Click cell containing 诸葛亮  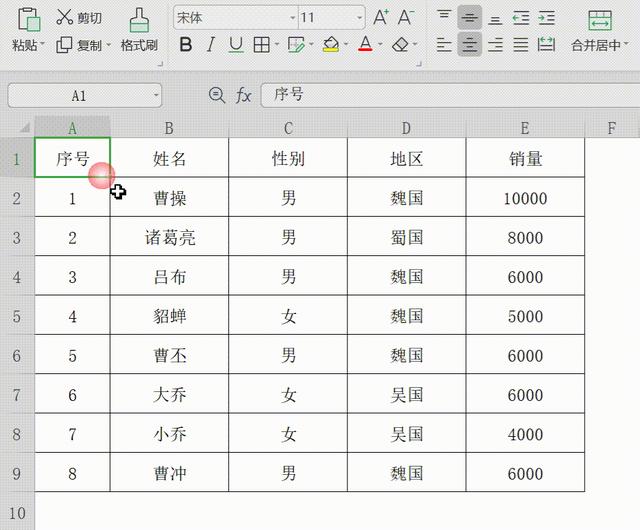coord(169,237)
